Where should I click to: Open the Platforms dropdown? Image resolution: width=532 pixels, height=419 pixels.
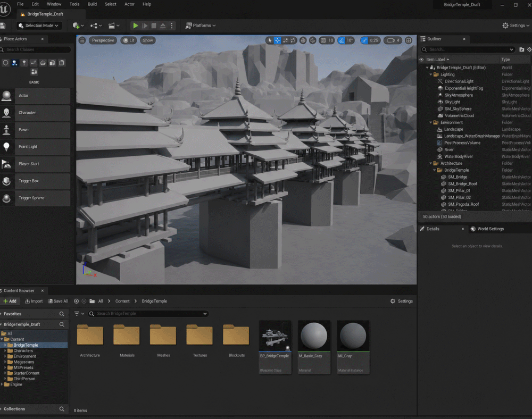click(x=201, y=26)
